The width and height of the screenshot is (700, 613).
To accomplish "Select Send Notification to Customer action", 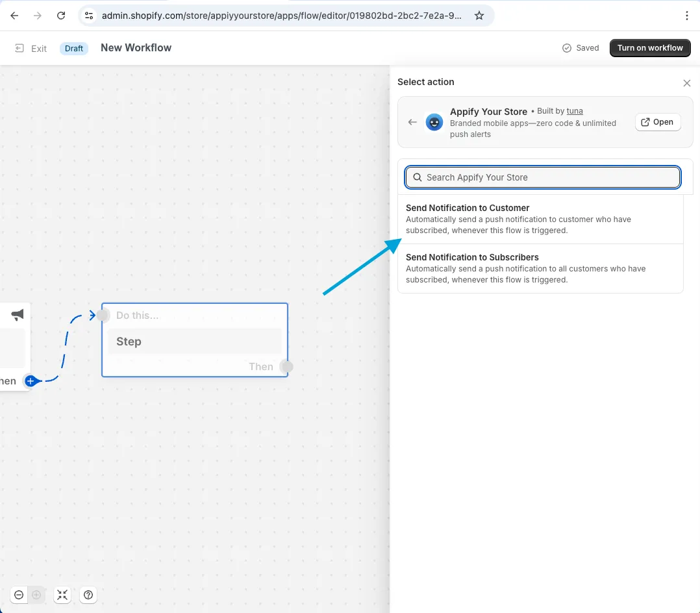I will (x=540, y=219).
